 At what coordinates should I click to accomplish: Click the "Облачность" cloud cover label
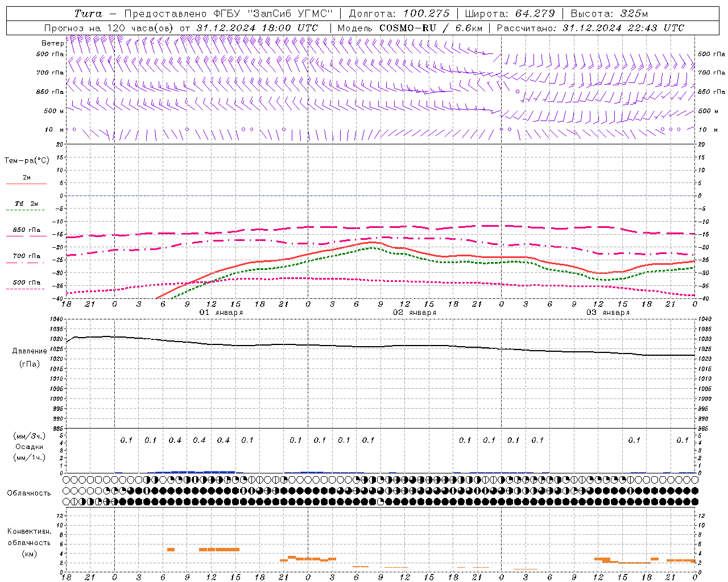point(29,493)
